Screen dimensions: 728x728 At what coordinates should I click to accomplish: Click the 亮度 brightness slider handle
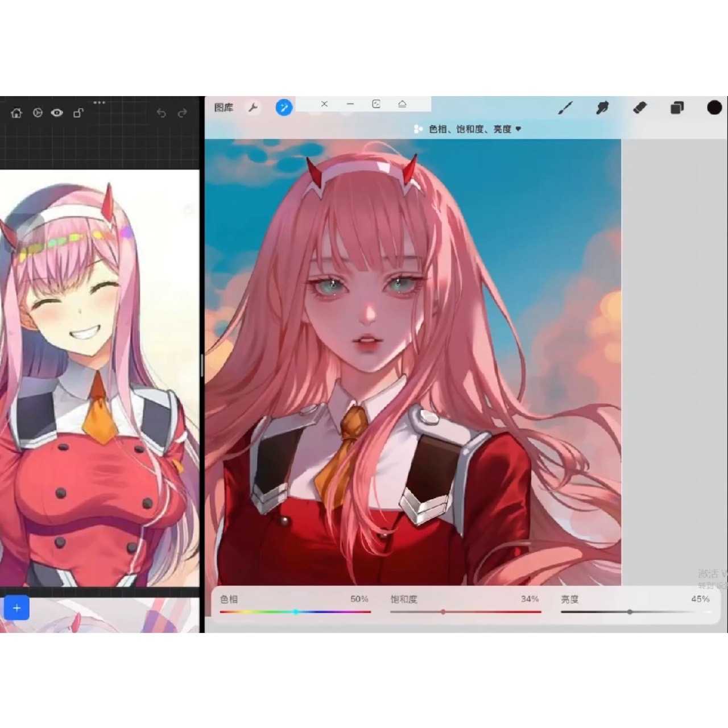pos(630,612)
